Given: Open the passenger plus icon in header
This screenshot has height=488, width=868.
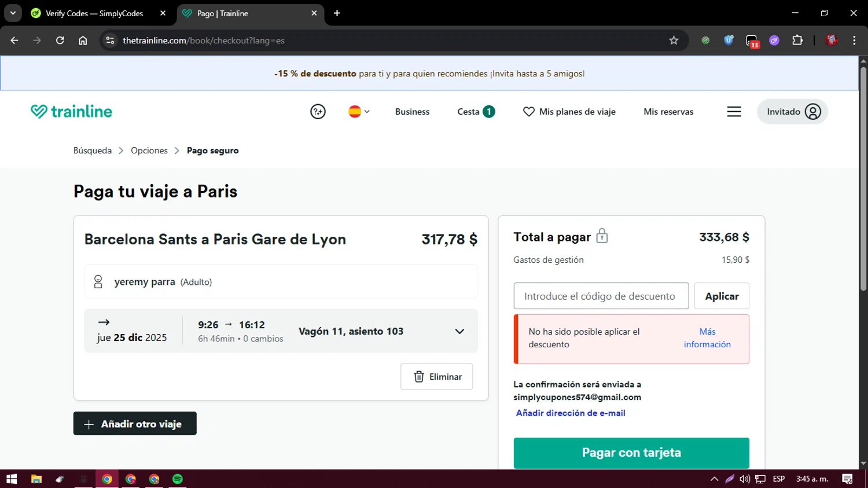Looking at the screenshot, I should click(x=318, y=112).
